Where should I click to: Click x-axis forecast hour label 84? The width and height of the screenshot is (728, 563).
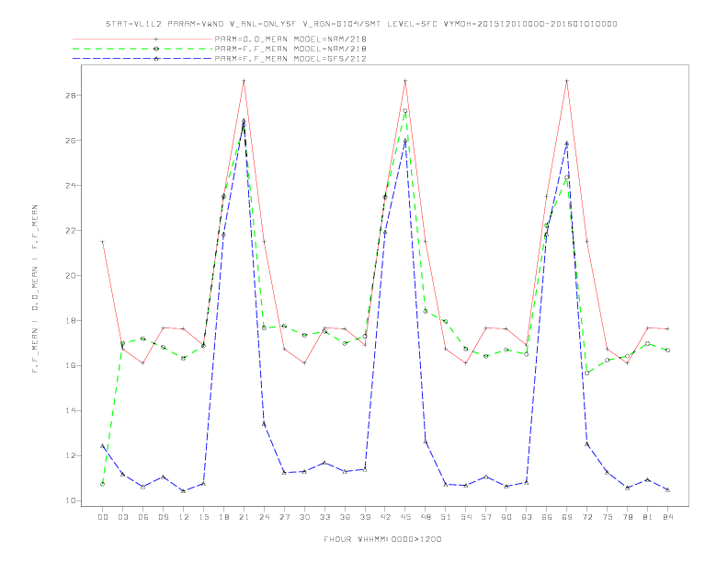668,517
